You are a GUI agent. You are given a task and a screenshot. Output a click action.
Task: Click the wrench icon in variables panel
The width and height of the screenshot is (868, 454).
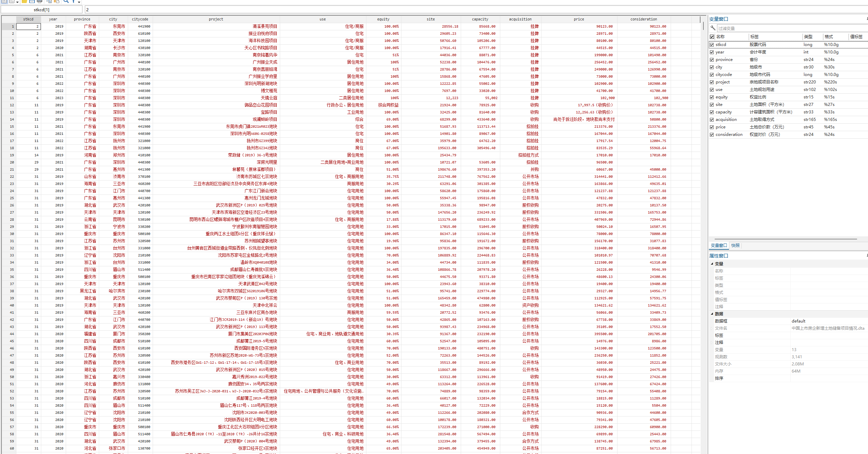(x=713, y=28)
